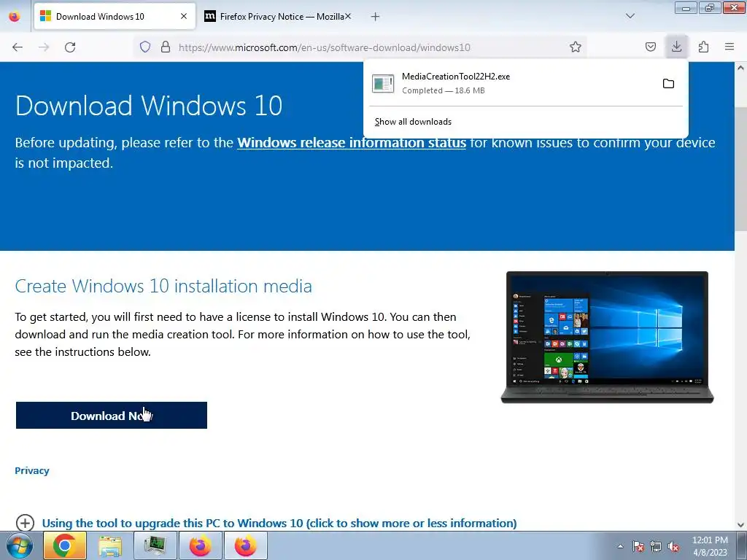747x560 pixels.
Task: Click scrollbar down arrow
Action: (741, 525)
